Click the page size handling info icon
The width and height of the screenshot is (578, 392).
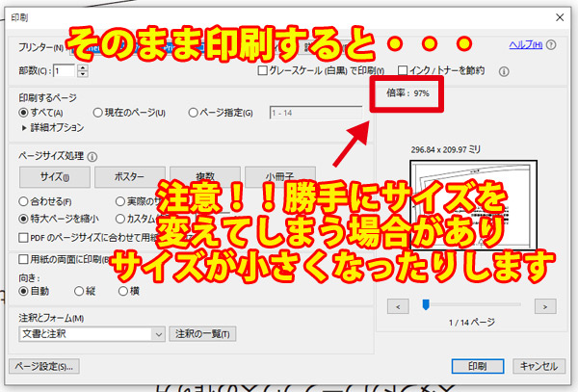coord(92,157)
